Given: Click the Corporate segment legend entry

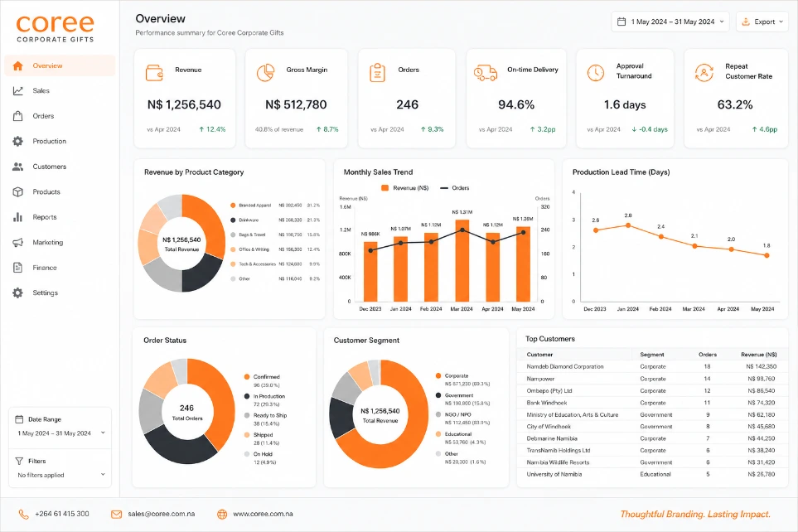Looking at the screenshot, I should click(x=462, y=380).
